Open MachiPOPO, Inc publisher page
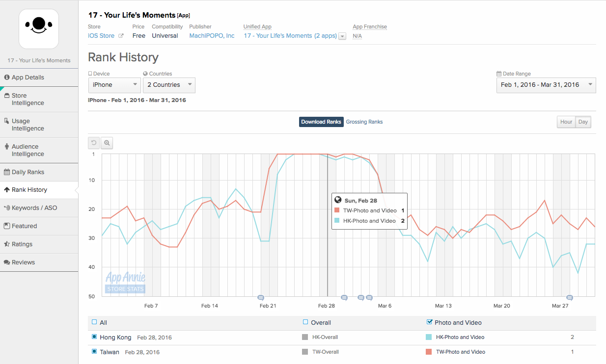Viewport: 606px width, 364px height. click(212, 36)
